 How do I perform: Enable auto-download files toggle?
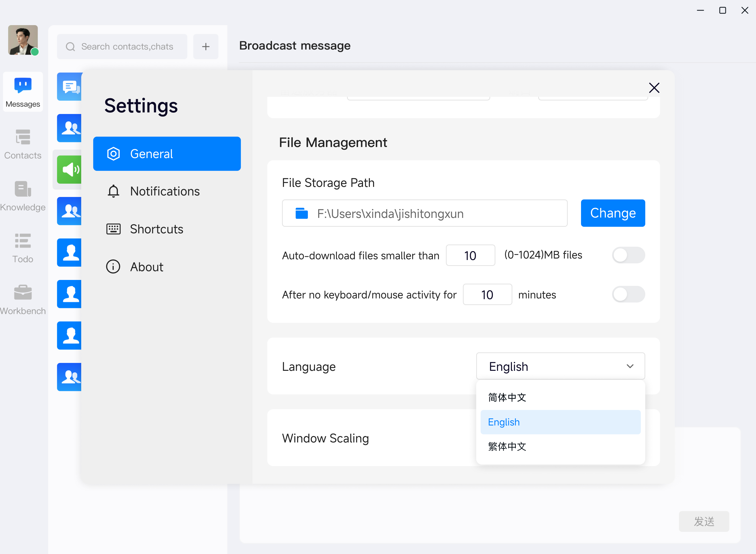tap(628, 255)
